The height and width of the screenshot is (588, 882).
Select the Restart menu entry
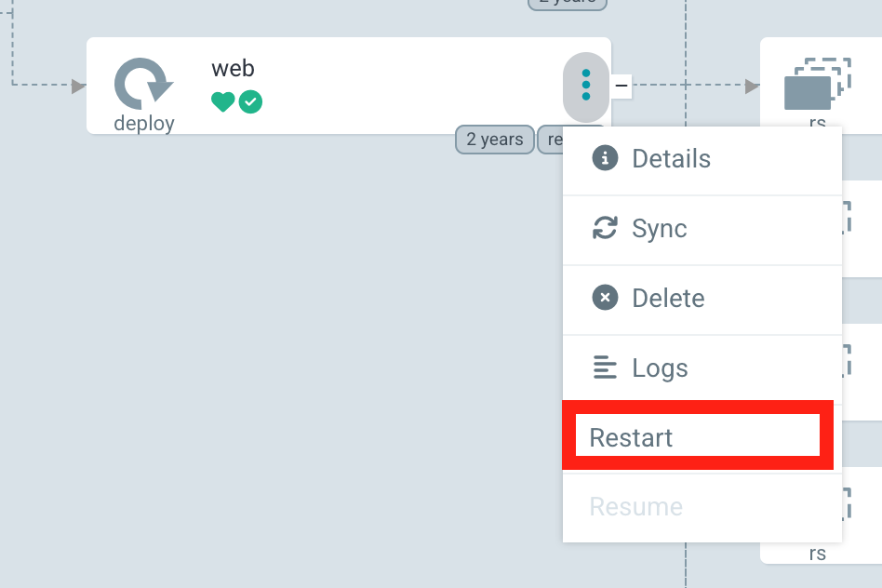[x=631, y=437]
